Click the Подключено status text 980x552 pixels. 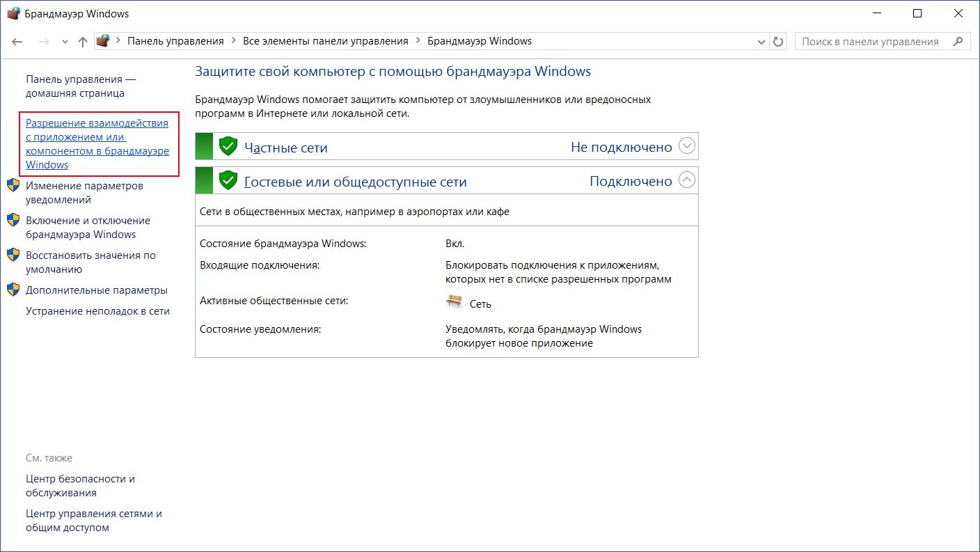(x=631, y=182)
